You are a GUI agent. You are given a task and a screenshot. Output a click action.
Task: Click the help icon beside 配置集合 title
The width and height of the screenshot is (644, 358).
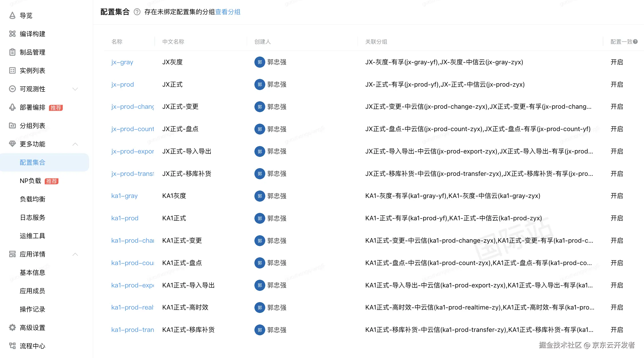tap(137, 12)
